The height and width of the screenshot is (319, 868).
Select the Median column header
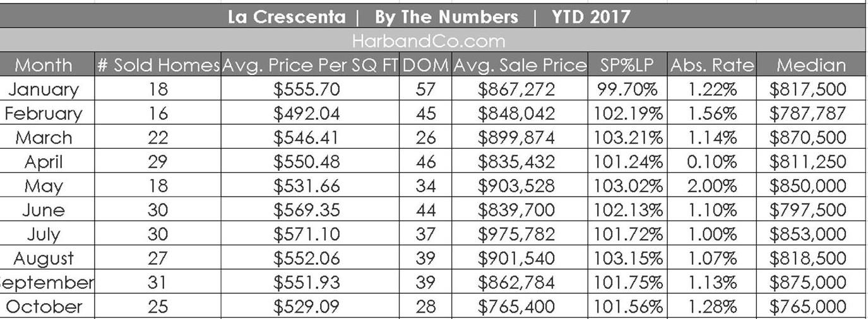coord(811,65)
